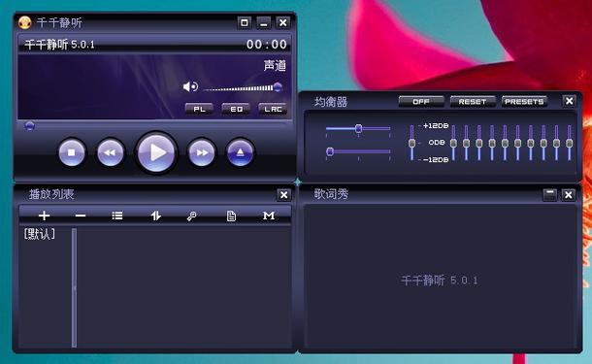Toggle playlist window with PL button
Screen dimensions: 592x364
199,109
